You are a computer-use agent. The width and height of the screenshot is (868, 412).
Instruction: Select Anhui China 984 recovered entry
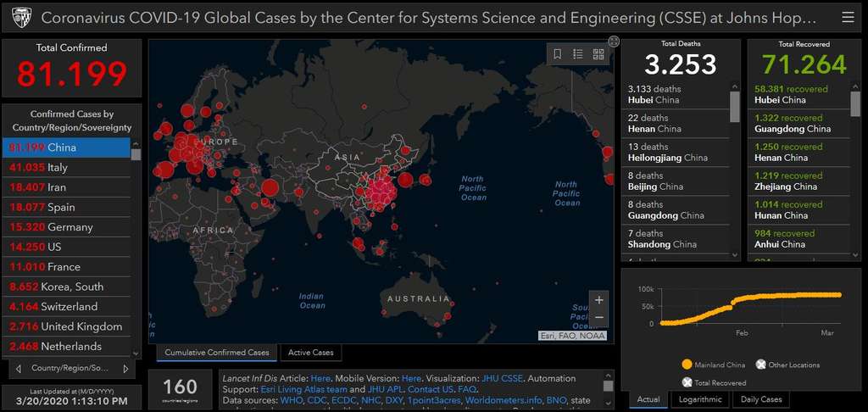[798, 239]
